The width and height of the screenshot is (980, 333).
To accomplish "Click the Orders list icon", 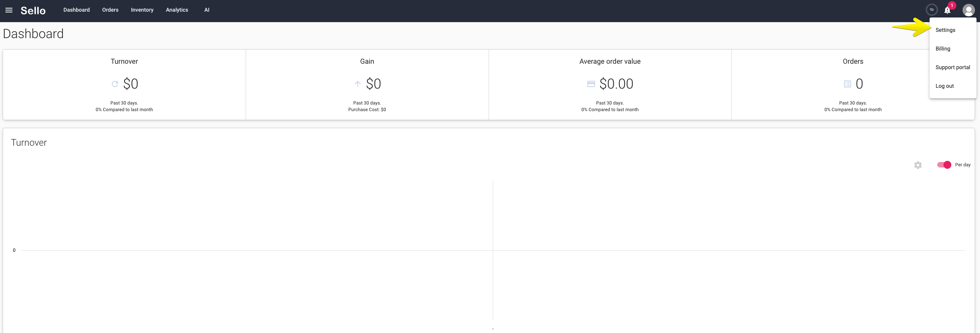I will click(x=848, y=84).
